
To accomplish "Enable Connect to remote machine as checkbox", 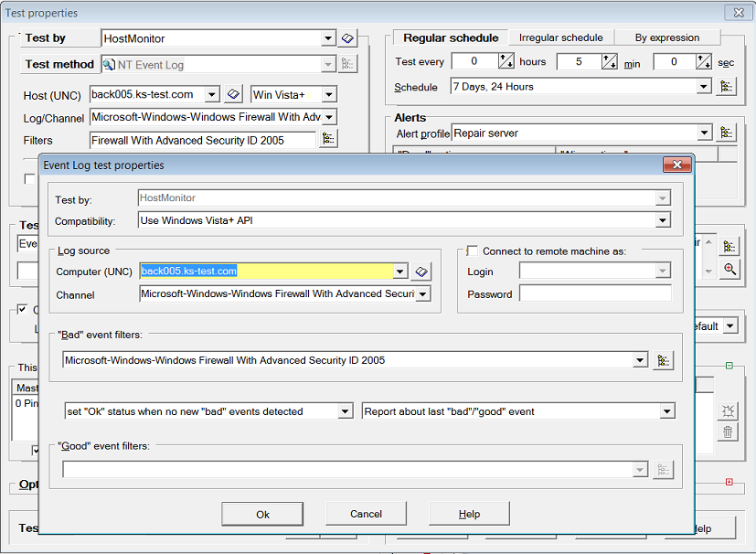I will pos(473,250).
